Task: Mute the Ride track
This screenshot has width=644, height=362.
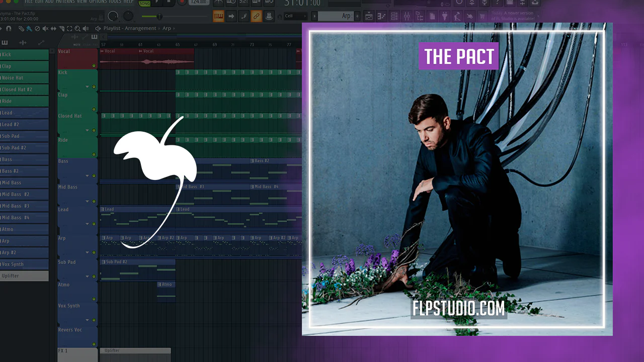Action: tap(94, 154)
